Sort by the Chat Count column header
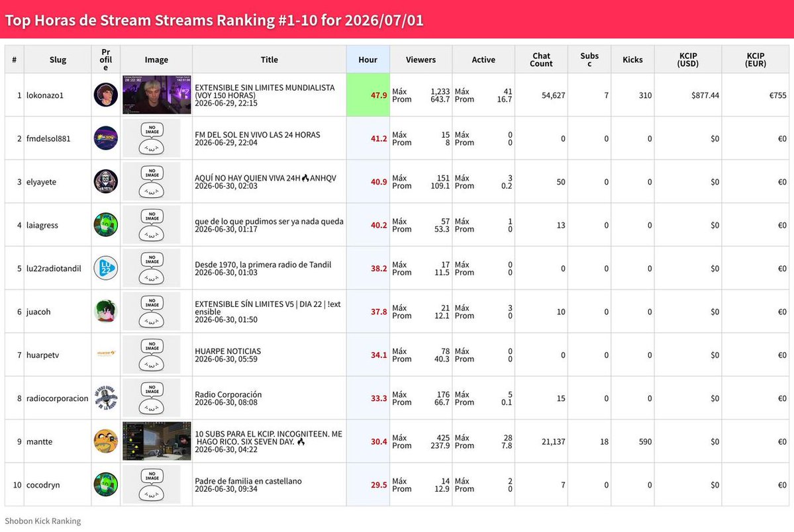This screenshot has height=532, width=794. coord(541,60)
